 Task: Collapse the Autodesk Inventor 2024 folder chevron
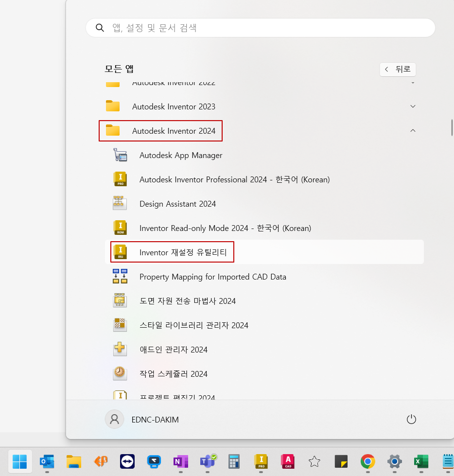pos(413,130)
